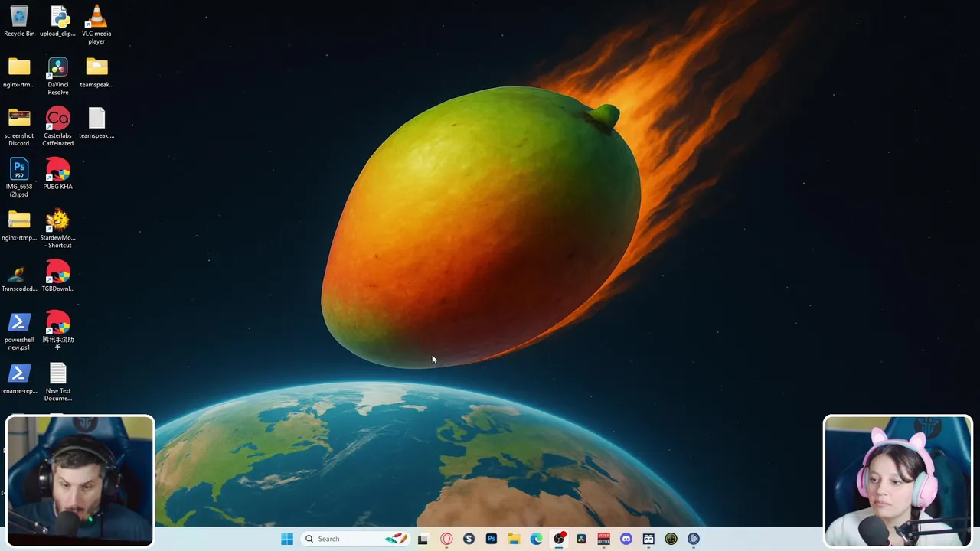
Task: Select the nginx-rtmp zip archive icon
Action: click(19, 225)
